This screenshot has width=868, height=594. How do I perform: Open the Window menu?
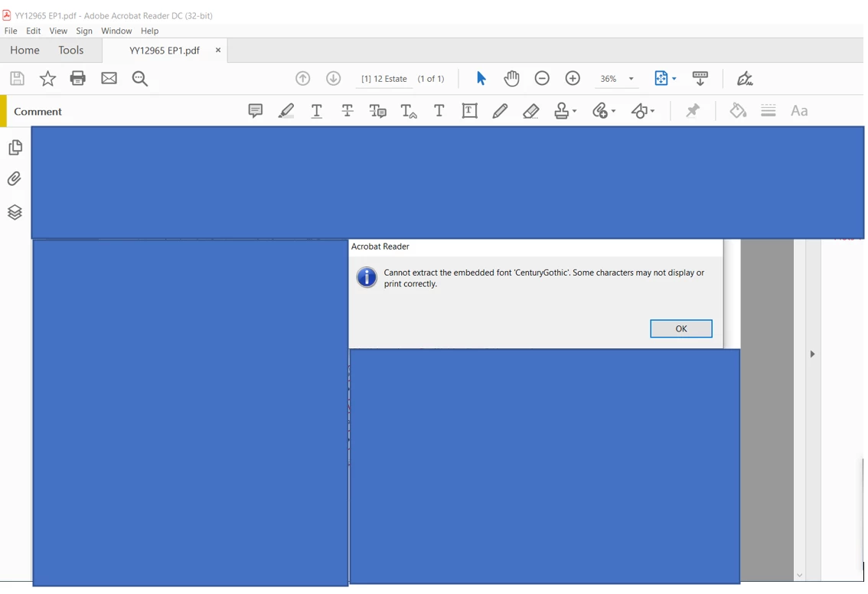(116, 31)
